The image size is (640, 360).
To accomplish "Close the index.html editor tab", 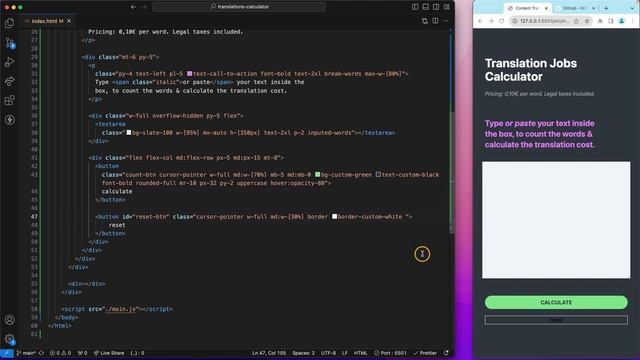I will (69, 21).
